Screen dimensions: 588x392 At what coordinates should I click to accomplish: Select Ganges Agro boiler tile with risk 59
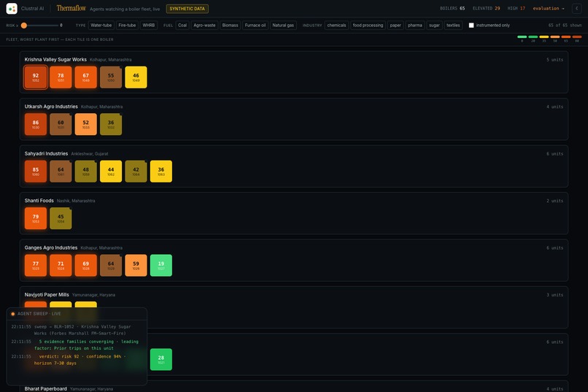pos(136,266)
